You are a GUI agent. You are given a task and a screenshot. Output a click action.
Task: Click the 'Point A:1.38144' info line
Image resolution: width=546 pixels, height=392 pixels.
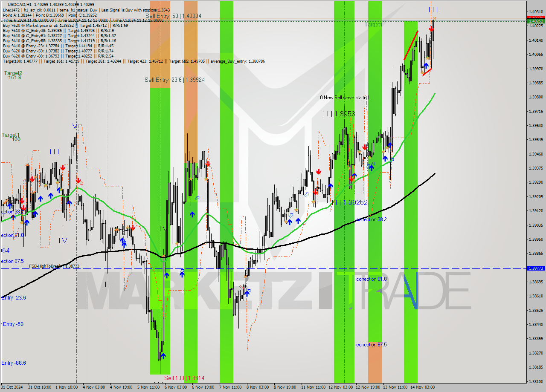(50, 15)
